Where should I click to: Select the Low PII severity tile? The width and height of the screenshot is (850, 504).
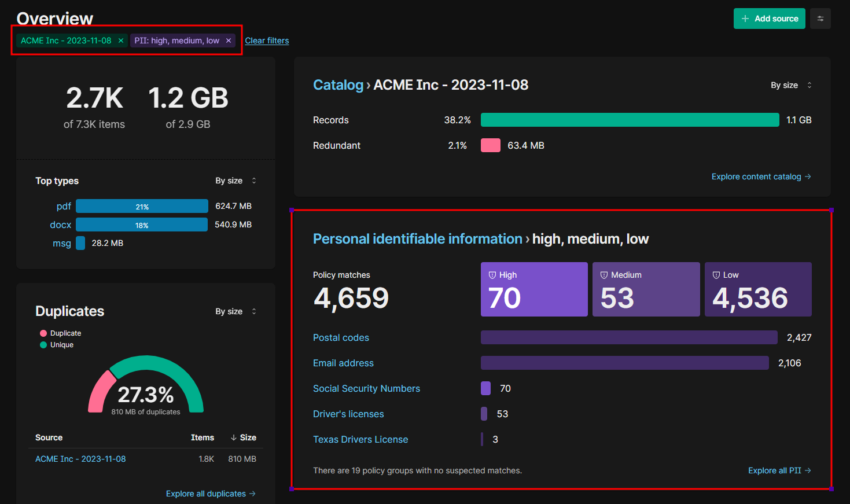(x=757, y=289)
